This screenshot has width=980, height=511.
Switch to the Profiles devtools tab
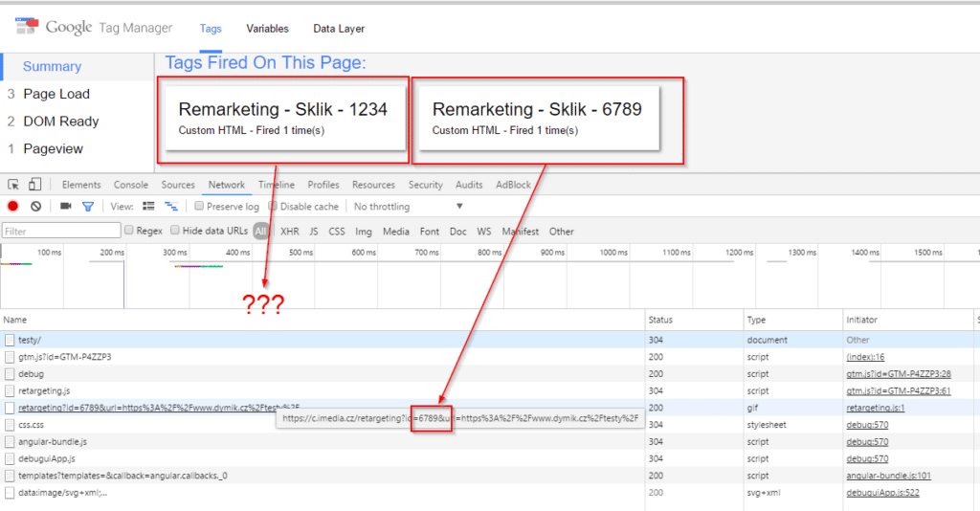(x=323, y=185)
